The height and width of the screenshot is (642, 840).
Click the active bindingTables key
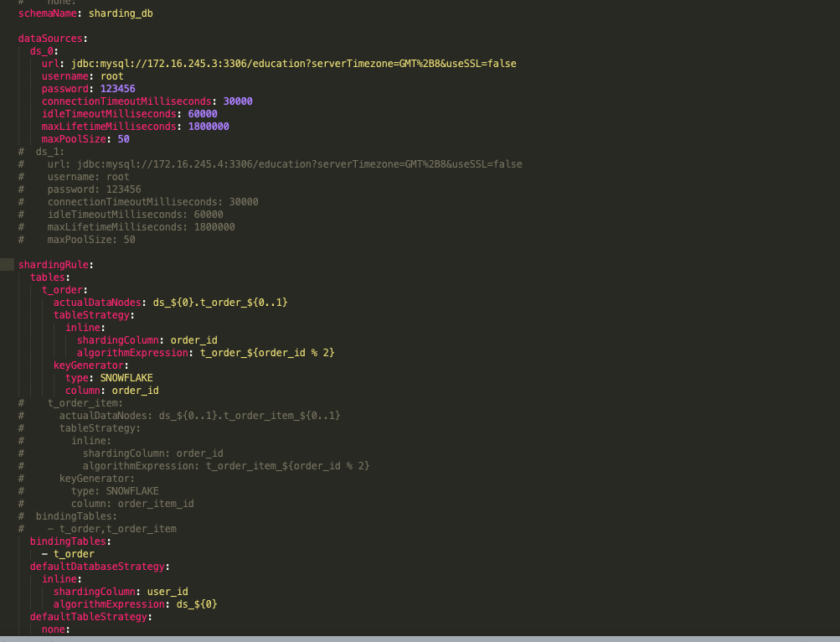68,541
